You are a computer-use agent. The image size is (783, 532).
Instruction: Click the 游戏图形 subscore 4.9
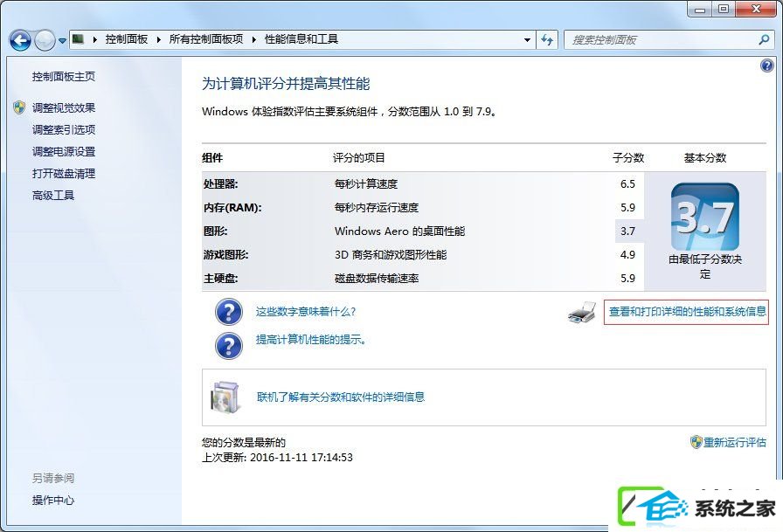point(627,254)
